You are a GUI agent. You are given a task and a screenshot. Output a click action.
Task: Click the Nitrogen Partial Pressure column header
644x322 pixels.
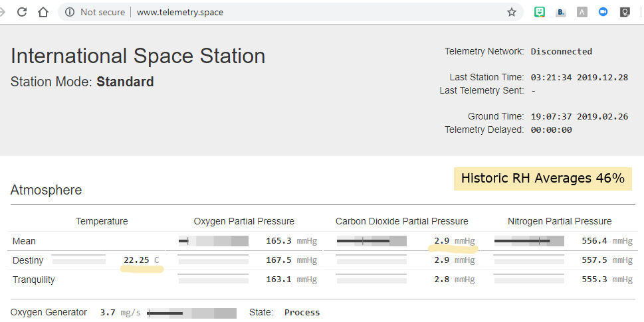(560, 221)
